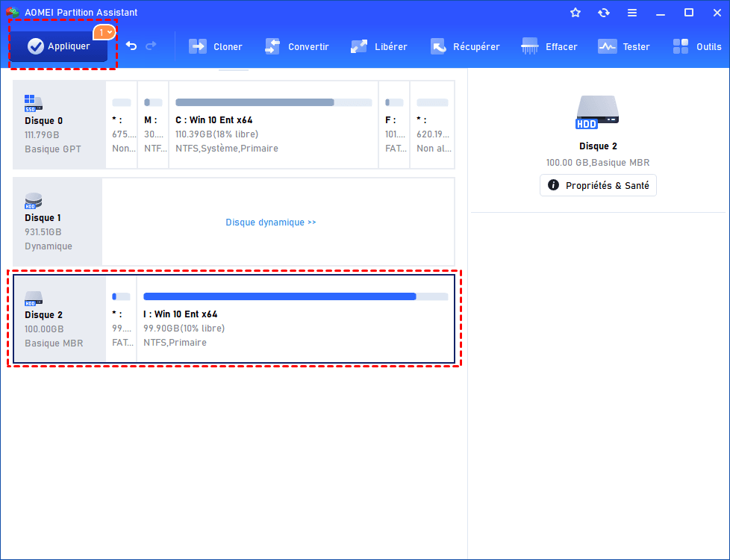Click the large HDD icon in right panel

click(598, 112)
